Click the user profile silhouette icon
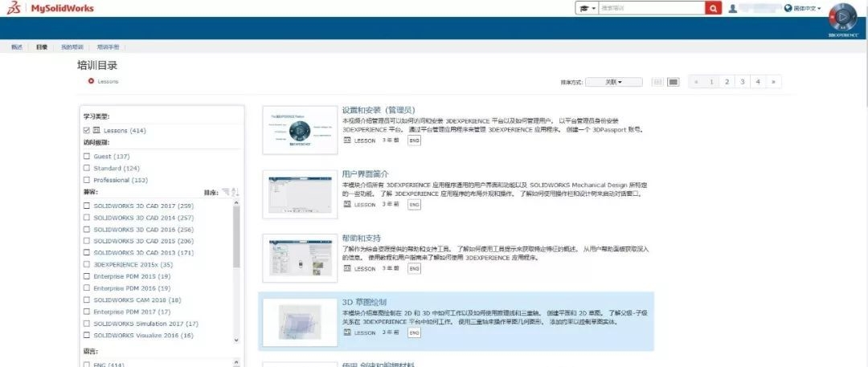 click(732, 8)
